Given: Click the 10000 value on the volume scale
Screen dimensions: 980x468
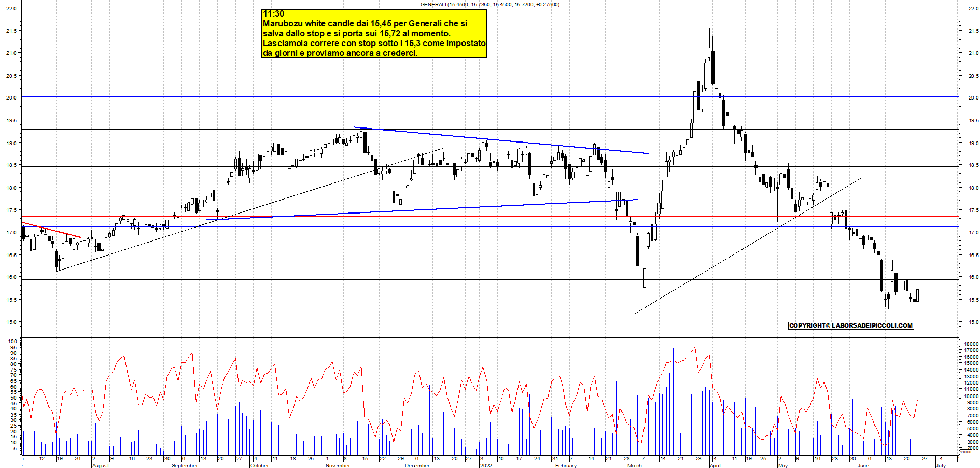Looking at the screenshot, I should pos(971,396).
